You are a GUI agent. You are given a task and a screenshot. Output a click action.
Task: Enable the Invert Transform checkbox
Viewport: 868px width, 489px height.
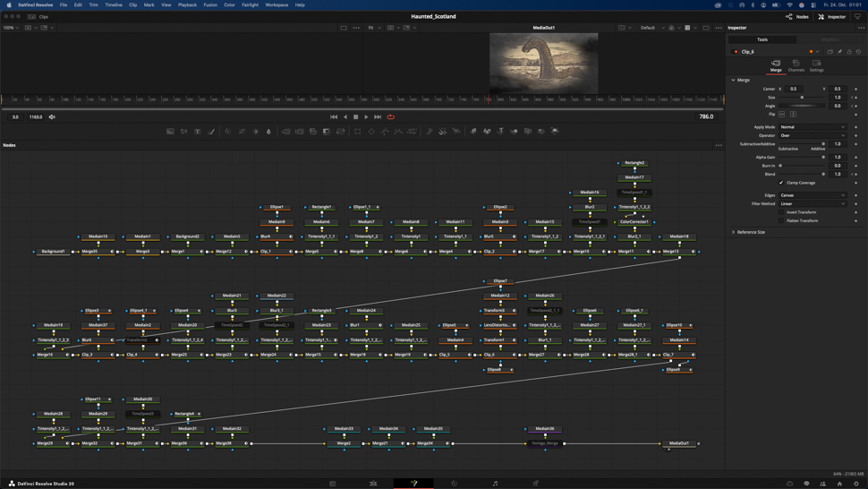click(x=782, y=212)
